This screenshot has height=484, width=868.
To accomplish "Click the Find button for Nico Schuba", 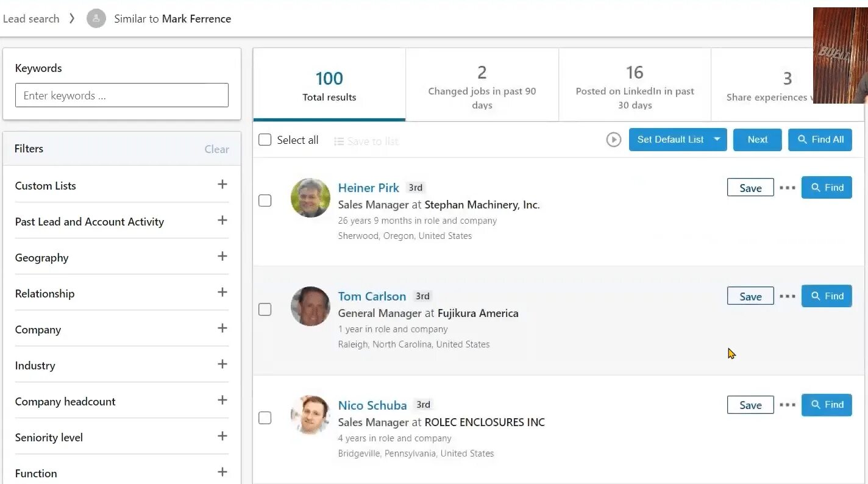I will click(826, 405).
